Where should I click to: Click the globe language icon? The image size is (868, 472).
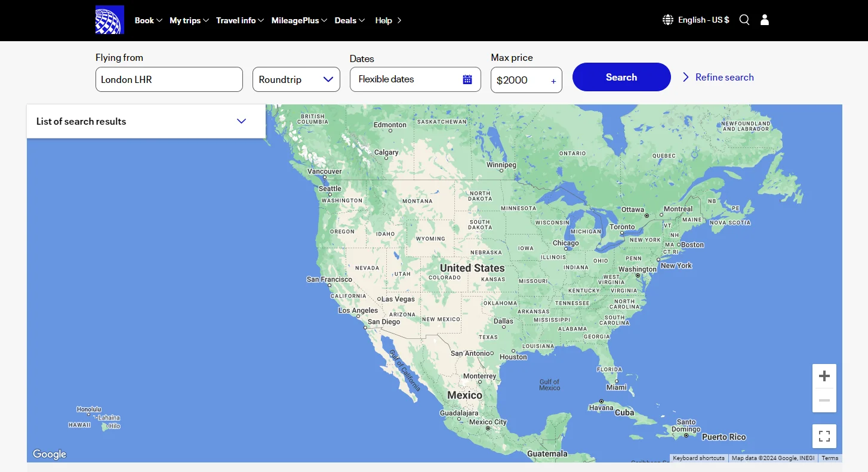point(668,20)
